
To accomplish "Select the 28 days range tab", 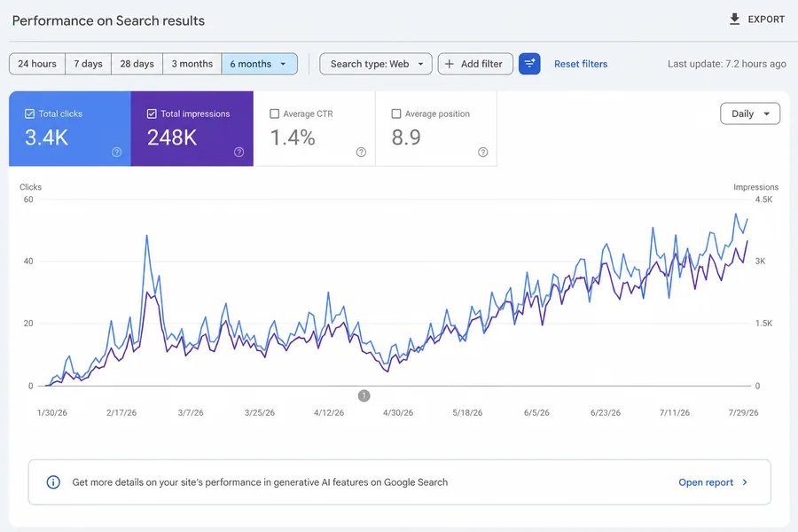I will [x=137, y=64].
